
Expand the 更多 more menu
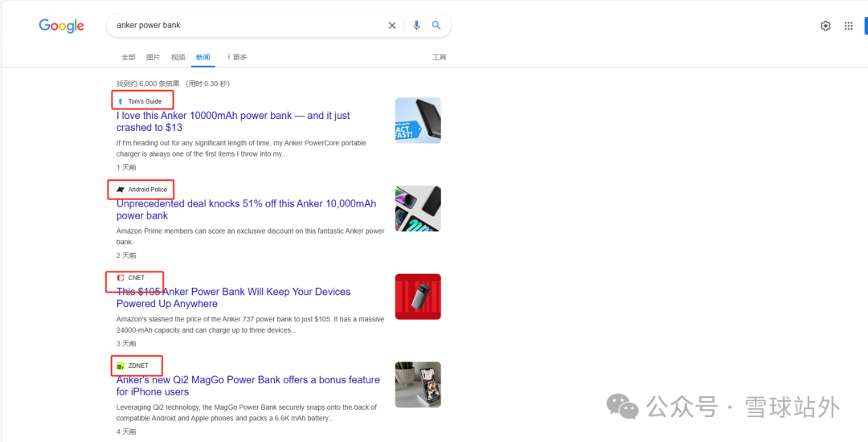tap(237, 57)
